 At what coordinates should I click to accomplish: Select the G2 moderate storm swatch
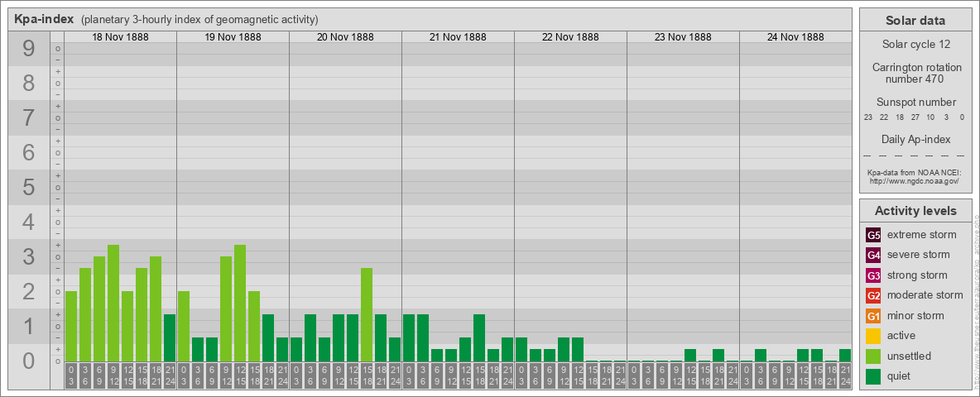click(x=873, y=295)
